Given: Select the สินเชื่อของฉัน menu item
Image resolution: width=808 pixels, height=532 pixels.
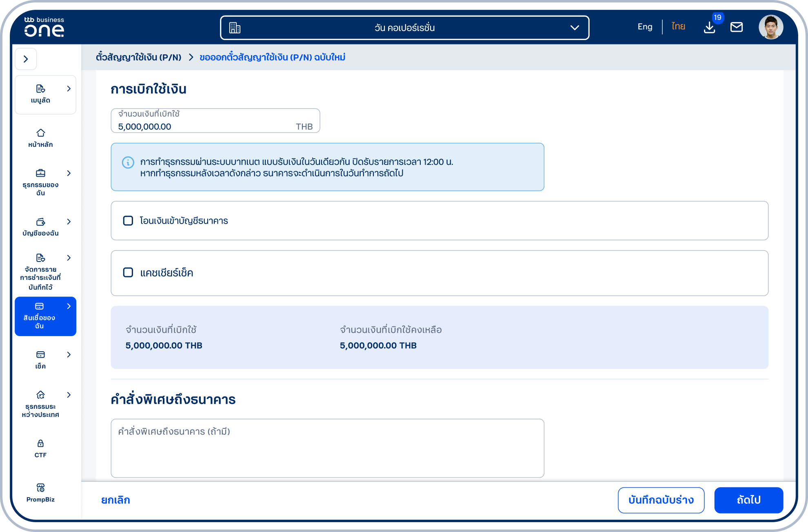Looking at the screenshot, I should point(45,316).
